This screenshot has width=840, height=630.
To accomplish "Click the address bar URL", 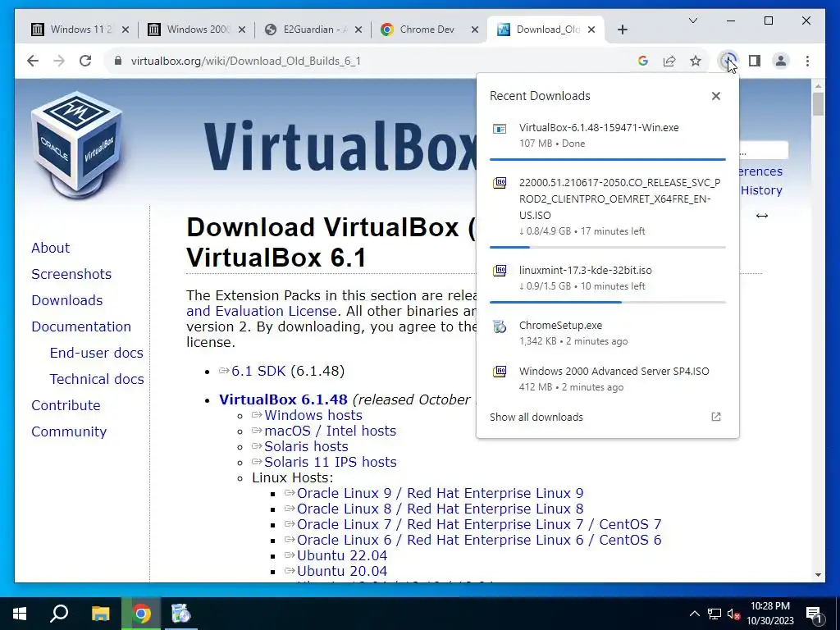I will 246,61.
